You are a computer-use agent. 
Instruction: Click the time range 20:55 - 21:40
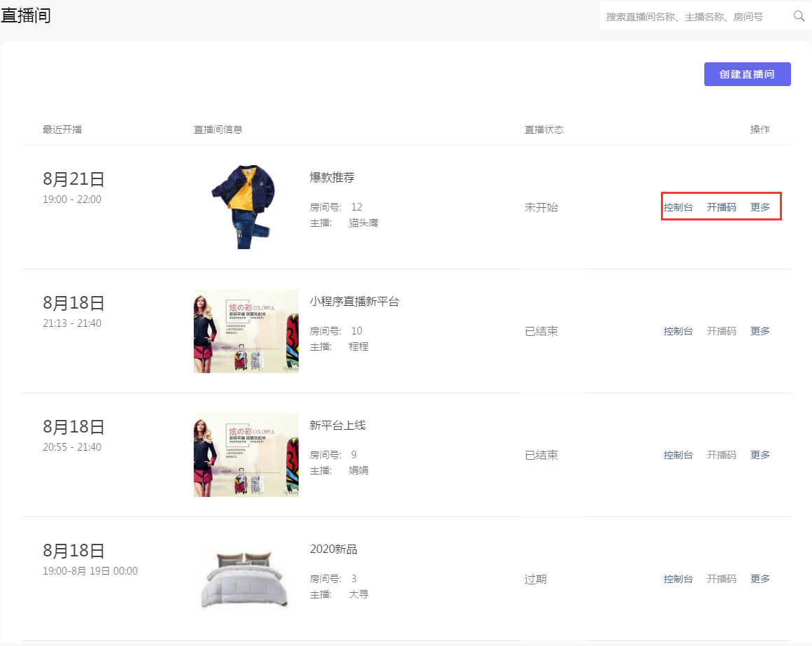72,447
